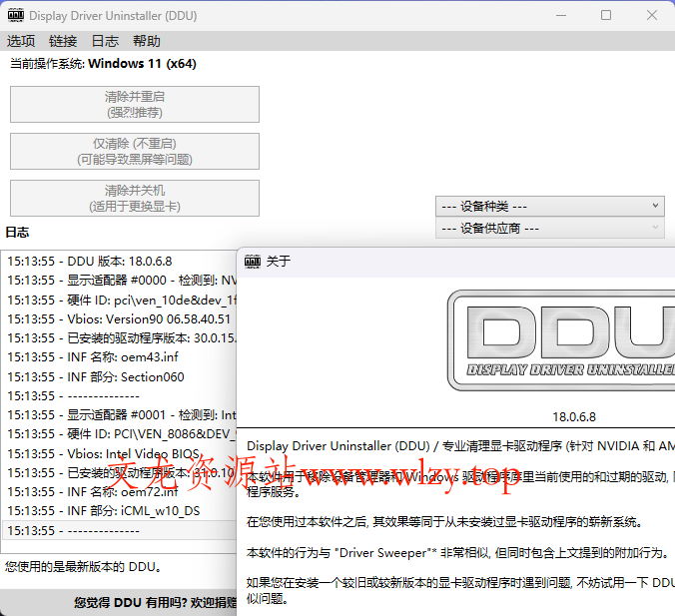Image resolution: width=675 pixels, height=616 pixels.
Task: Select log row INF 部分: iCML_w10_DS
Action: pyautogui.click(x=120, y=510)
